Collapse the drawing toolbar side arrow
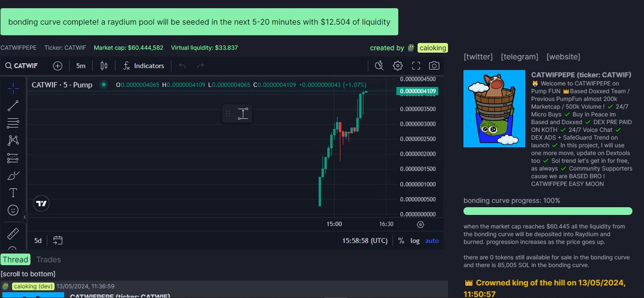This screenshot has height=298, width=644. click(x=25, y=216)
